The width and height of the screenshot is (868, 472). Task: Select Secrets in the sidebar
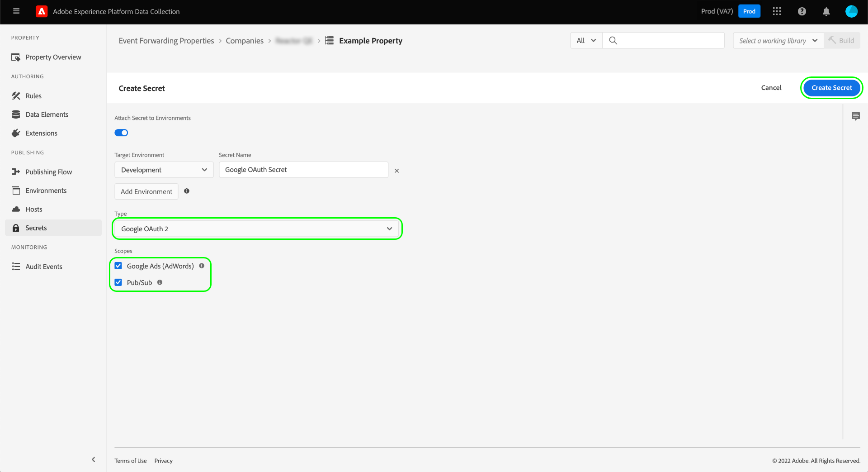click(53, 228)
